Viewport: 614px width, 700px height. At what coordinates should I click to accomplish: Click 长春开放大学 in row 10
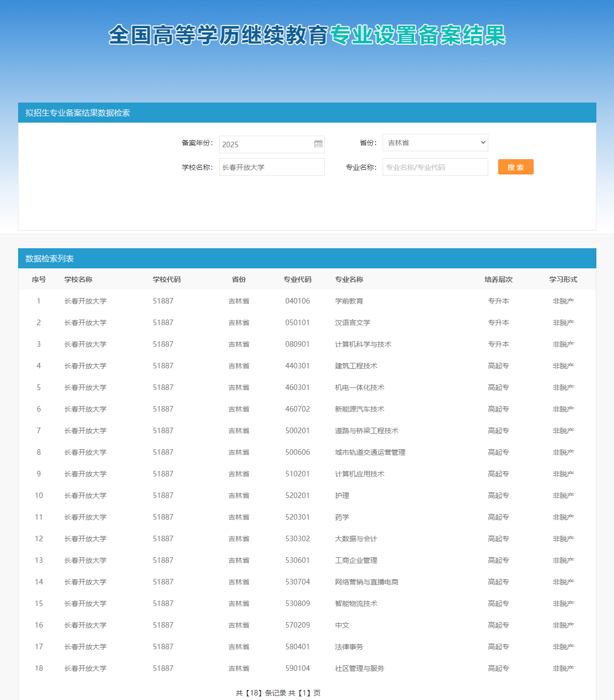(x=85, y=495)
